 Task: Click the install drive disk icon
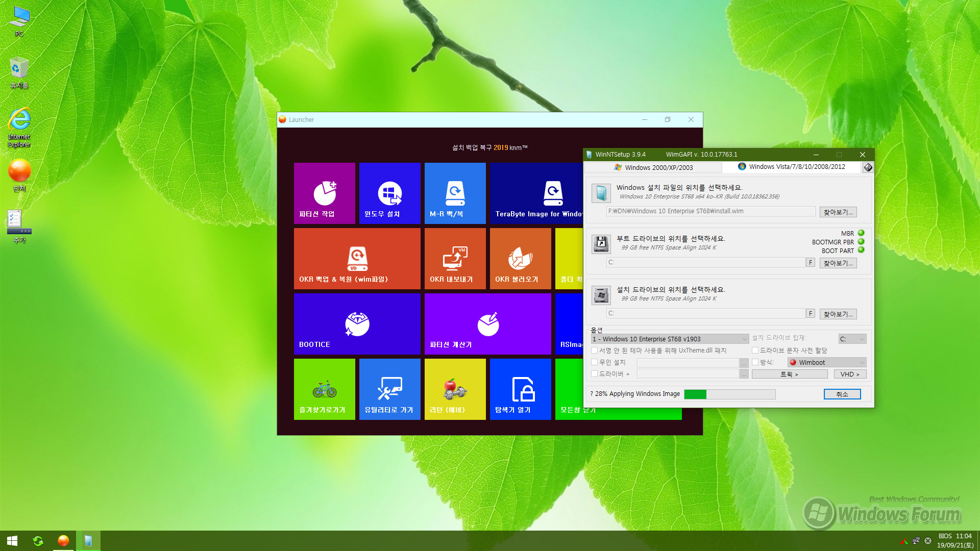tap(601, 295)
